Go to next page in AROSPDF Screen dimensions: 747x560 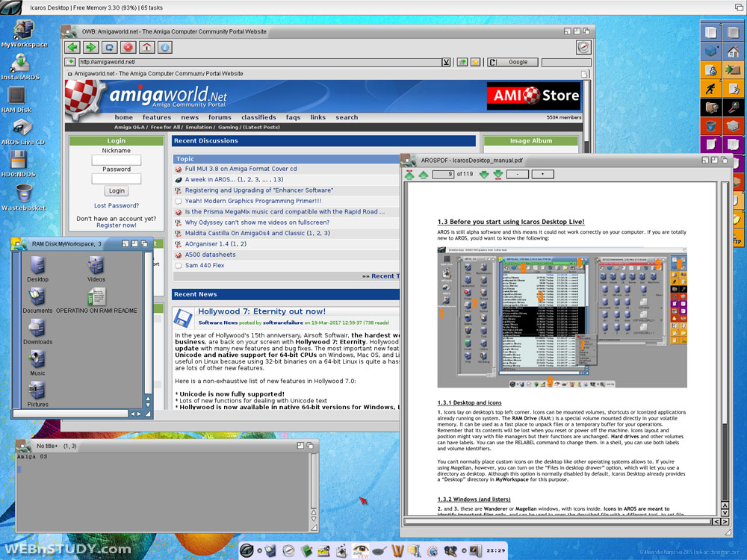[484, 174]
